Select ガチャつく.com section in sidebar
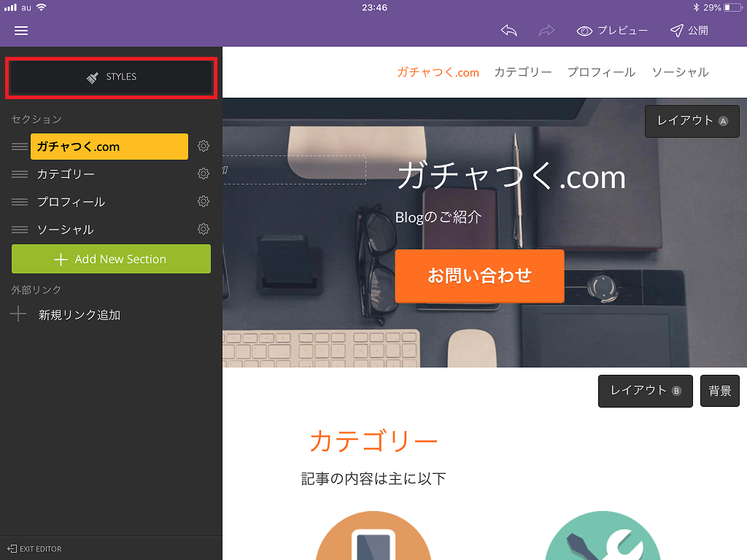The image size is (747, 560). coord(109,146)
